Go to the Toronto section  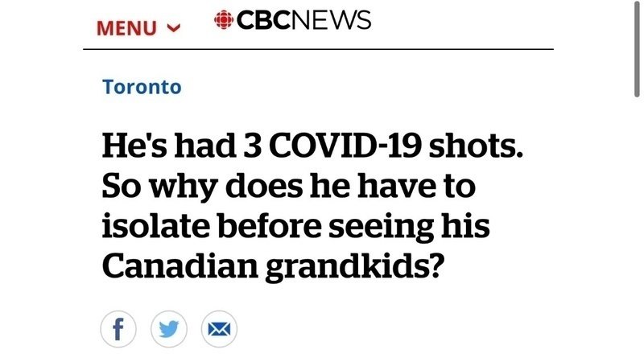coord(142,87)
